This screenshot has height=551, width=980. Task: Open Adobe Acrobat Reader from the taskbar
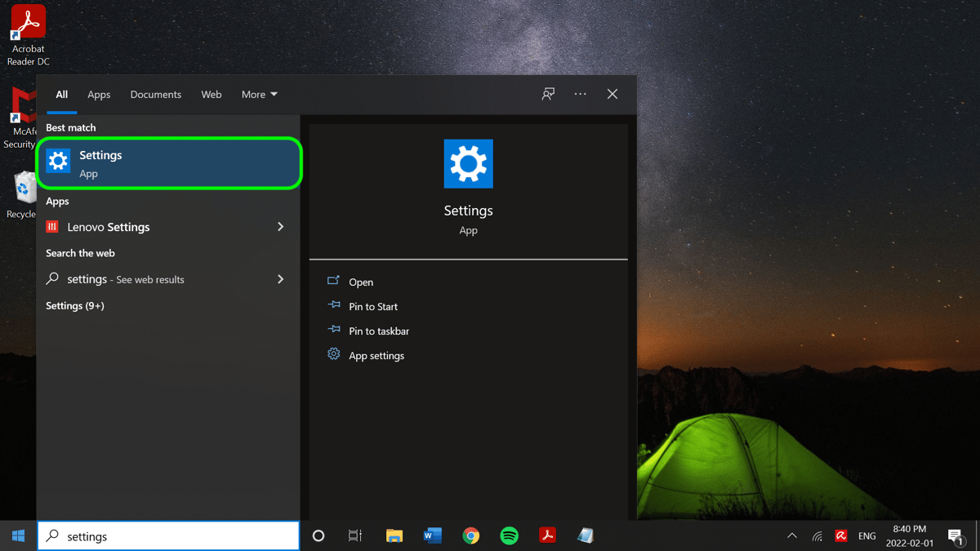click(x=547, y=535)
